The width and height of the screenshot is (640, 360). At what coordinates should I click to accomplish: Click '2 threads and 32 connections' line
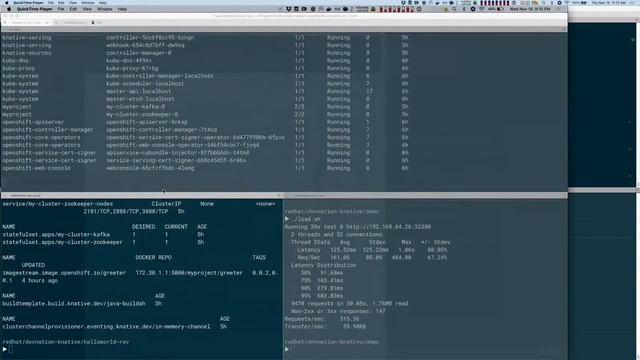[x=336, y=235]
